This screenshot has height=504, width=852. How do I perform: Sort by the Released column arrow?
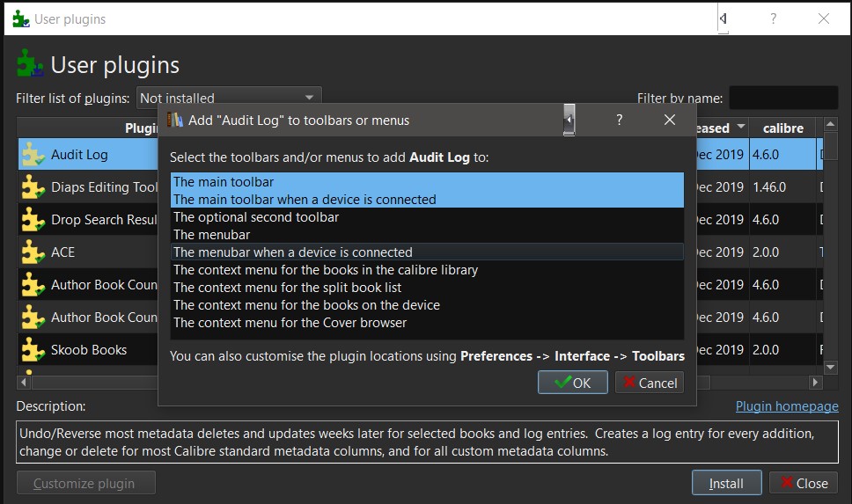pyautogui.click(x=741, y=128)
